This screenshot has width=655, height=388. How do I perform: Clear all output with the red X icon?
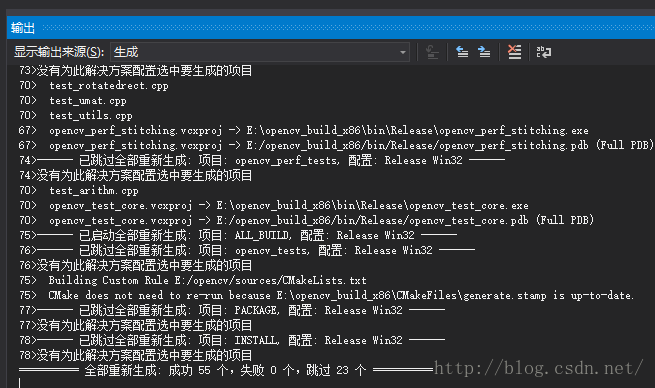514,52
